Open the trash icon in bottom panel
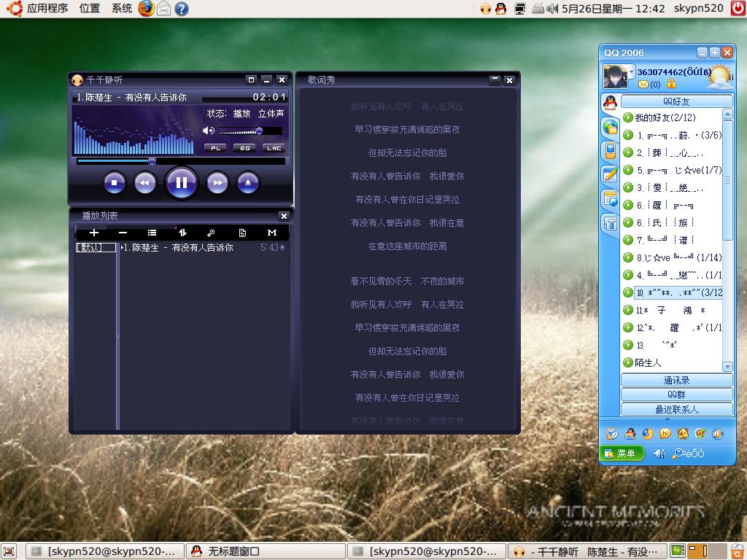This screenshot has width=747, height=560. point(738,551)
